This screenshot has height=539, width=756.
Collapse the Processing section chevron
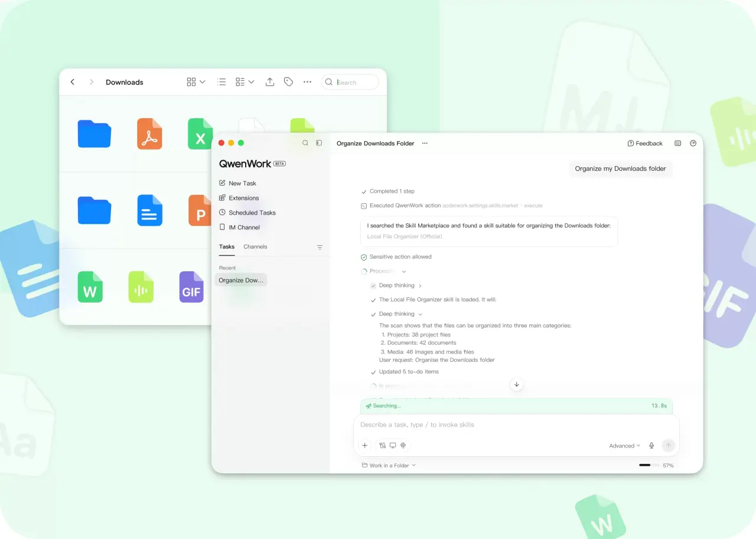tap(404, 271)
